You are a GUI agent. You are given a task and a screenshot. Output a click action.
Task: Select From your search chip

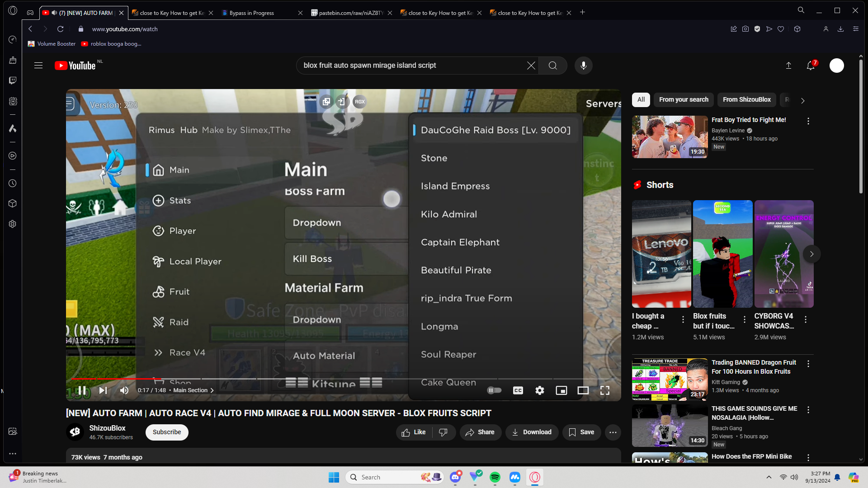(x=684, y=100)
